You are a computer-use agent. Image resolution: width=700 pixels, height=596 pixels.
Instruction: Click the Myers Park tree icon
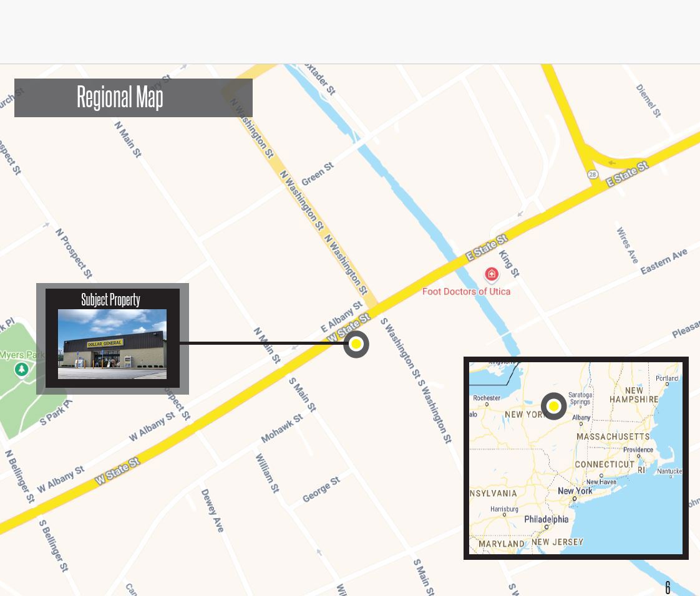pos(21,369)
